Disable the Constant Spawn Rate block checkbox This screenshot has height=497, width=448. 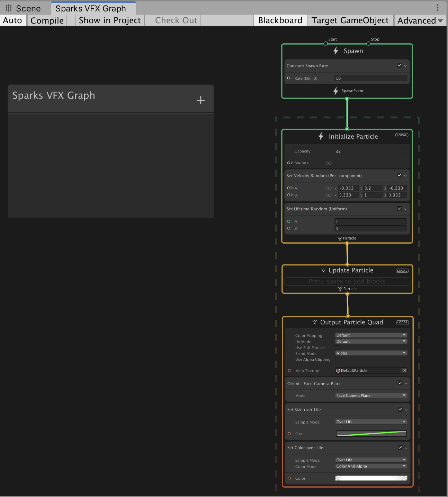click(x=400, y=66)
